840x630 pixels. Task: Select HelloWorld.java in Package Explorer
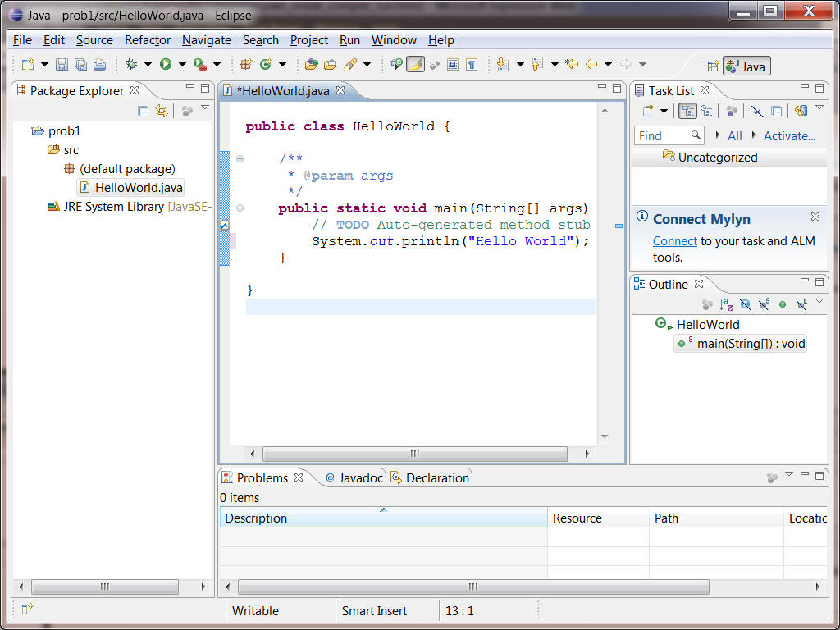pyautogui.click(x=132, y=188)
